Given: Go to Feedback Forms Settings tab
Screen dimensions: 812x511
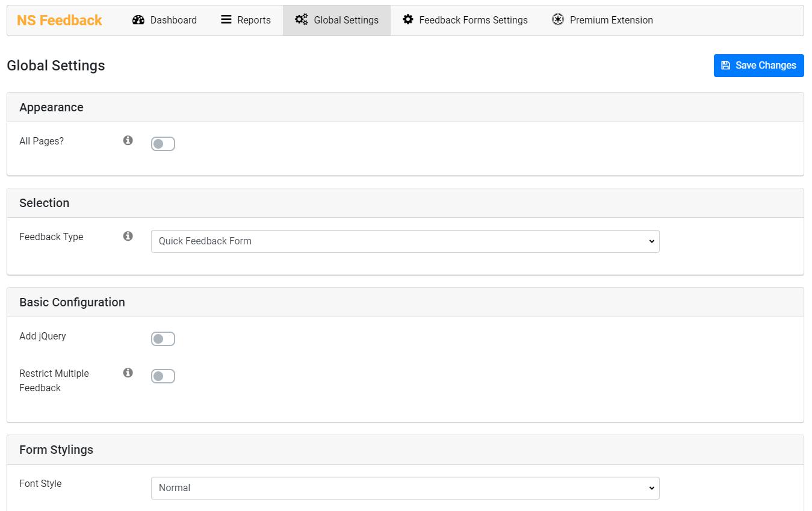Looking at the screenshot, I should point(465,20).
